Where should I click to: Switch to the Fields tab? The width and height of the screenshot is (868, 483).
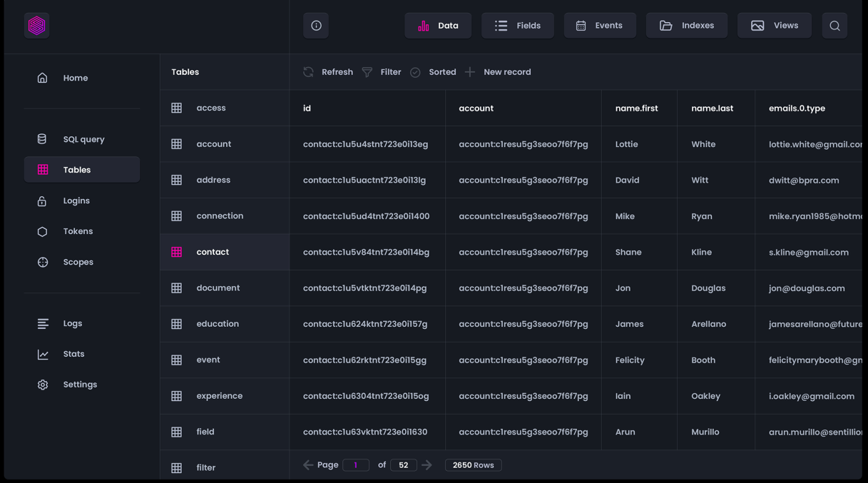[517, 26]
